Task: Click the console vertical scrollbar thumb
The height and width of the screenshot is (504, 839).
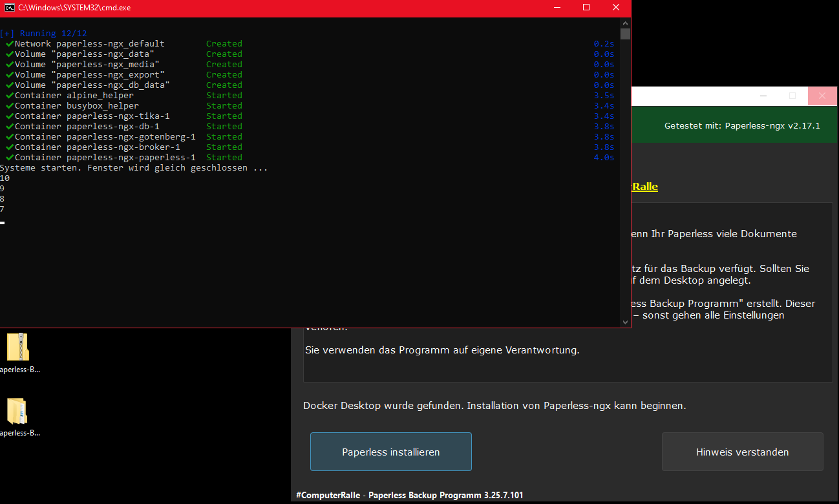Action: point(625,34)
